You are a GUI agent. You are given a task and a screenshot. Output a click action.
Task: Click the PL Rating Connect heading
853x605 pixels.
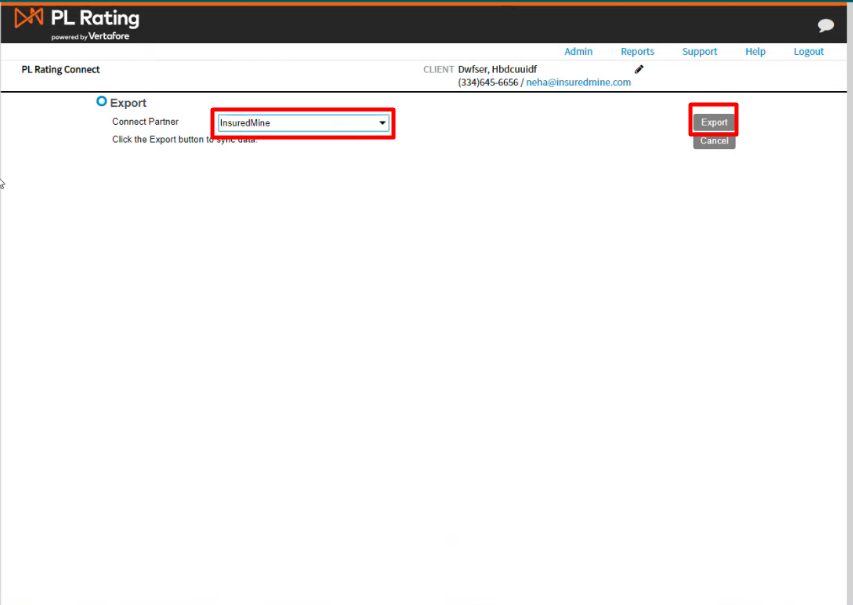(60, 70)
